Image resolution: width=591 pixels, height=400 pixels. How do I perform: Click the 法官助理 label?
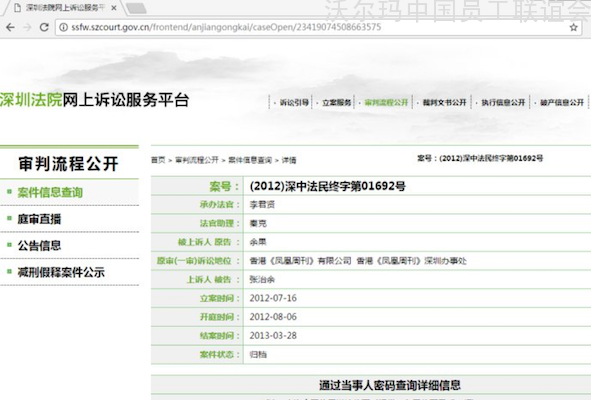[220, 224]
